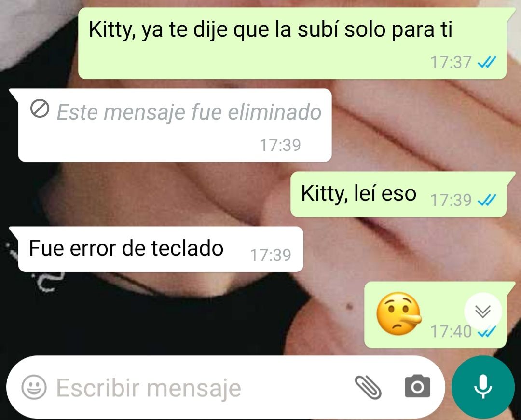Open the camera icon in message bar
This screenshot has width=521, height=420.
pyautogui.click(x=417, y=386)
